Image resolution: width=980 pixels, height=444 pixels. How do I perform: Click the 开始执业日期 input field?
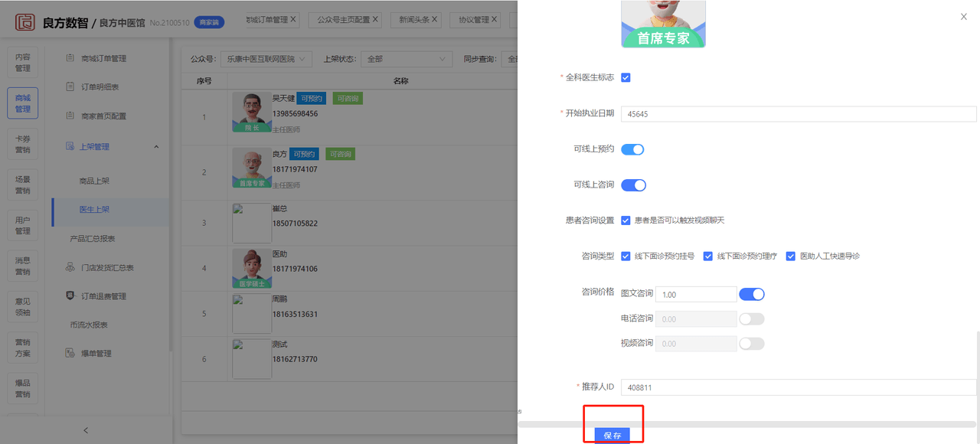(799, 113)
